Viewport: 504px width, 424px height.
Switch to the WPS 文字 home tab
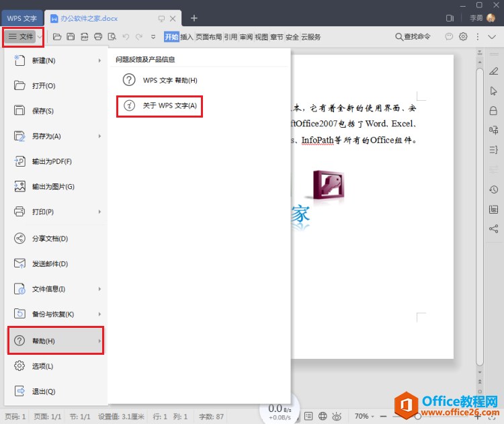[x=22, y=18]
